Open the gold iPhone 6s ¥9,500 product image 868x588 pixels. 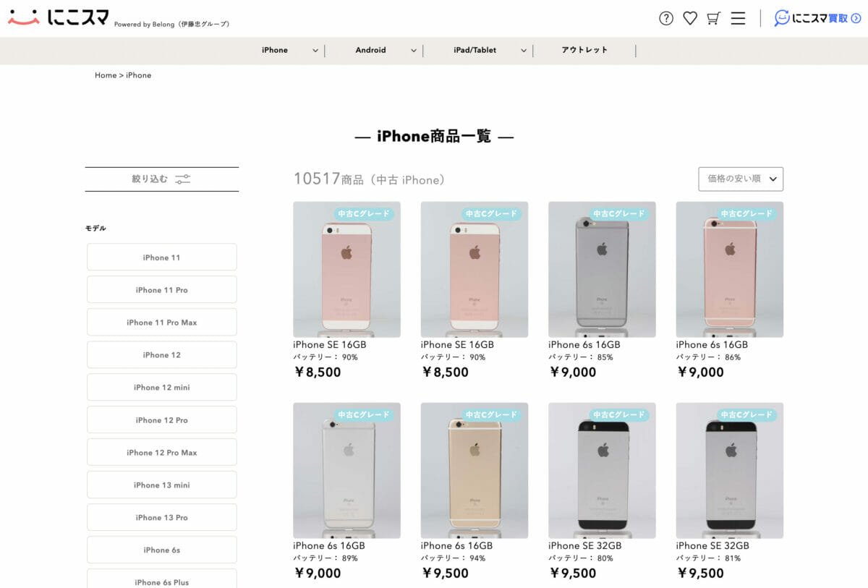point(475,470)
